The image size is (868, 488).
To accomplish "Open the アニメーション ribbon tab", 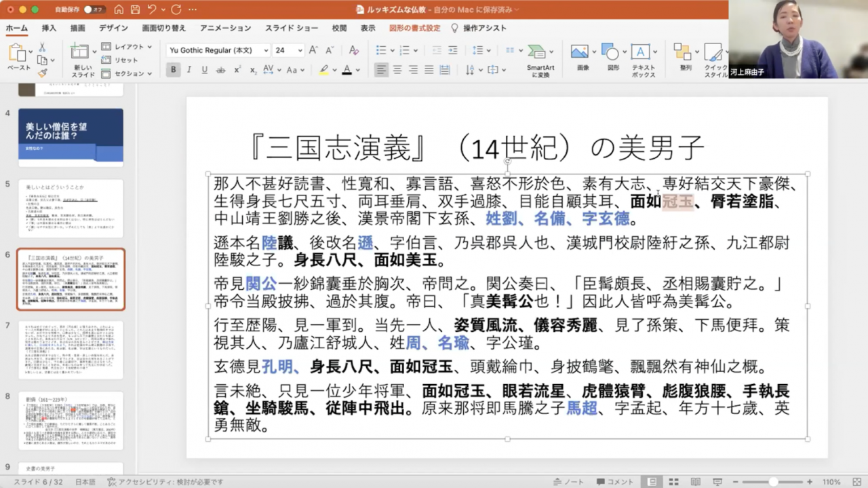I will pyautogui.click(x=225, y=28).
